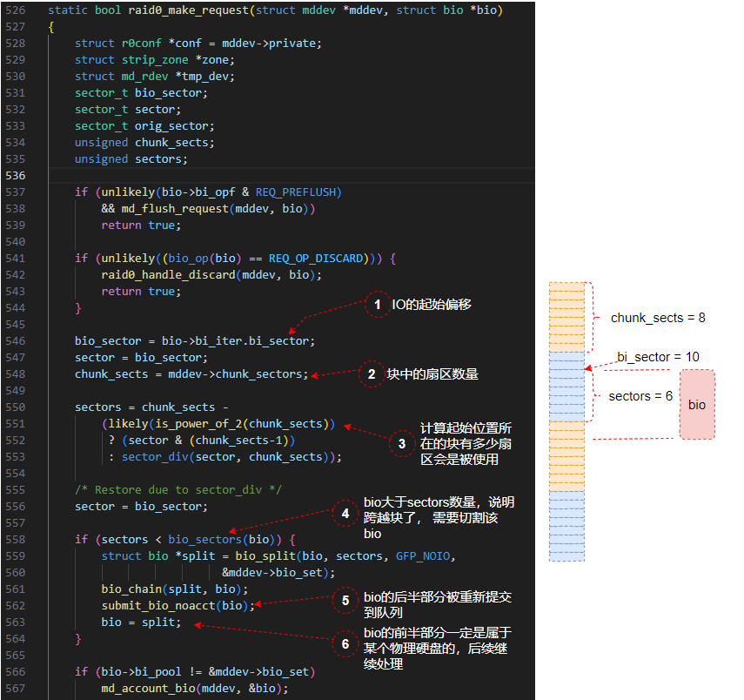This screenshot has height=700, width=744.
Task: Click line number 526 in the gutter
Action: point(15,10)
